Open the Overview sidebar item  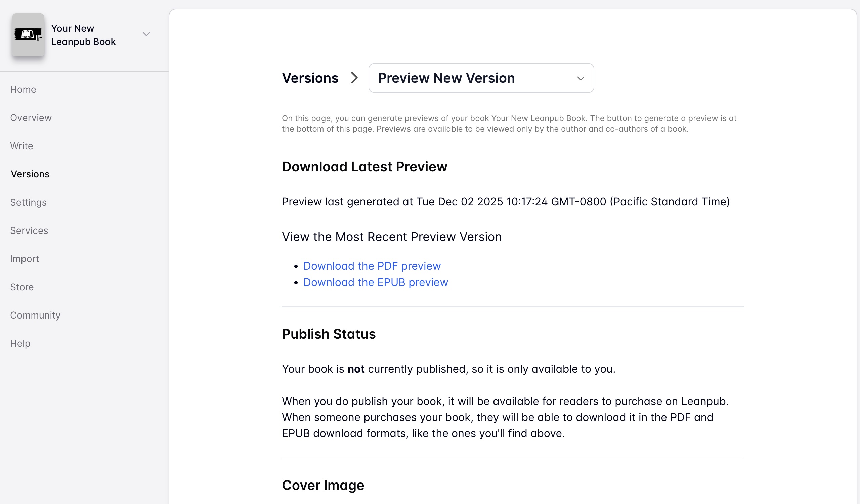(x=31, y=118)
